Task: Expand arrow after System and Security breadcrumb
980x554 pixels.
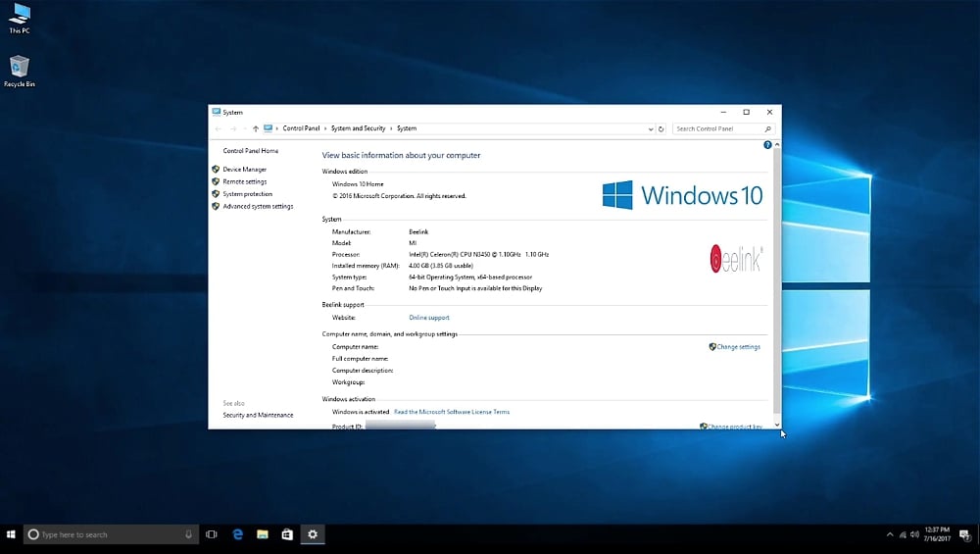Action: coord(391,128)
